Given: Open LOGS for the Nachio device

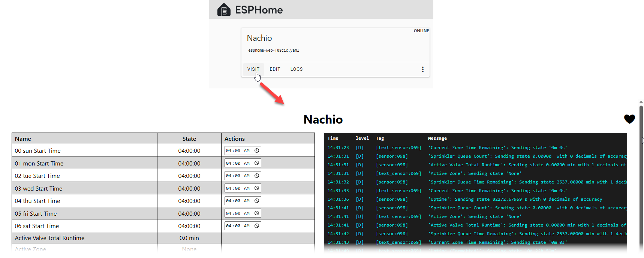Looking at the screenshot, I should [297, 69].
